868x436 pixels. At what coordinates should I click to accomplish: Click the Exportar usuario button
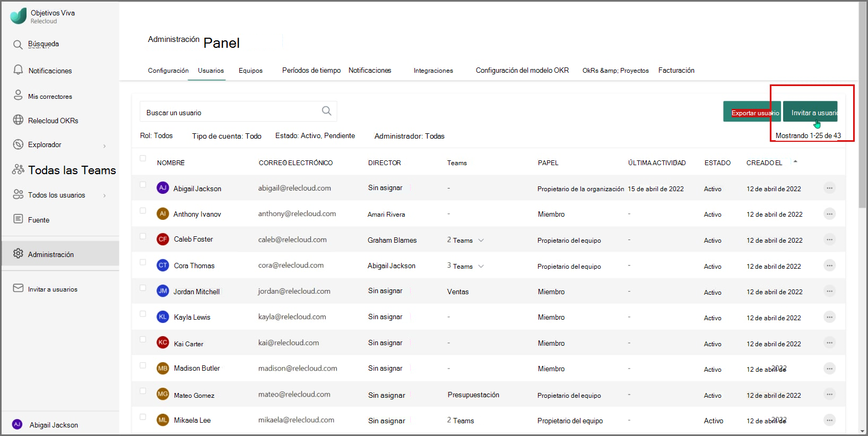pyautogui.click(x=752, y=112)
